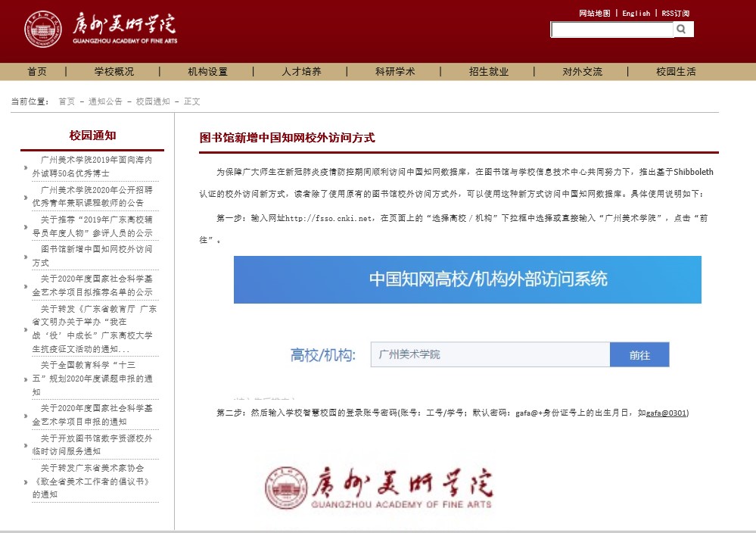This screenshot has height=533, width=756.
Task: Open the 科研学术 navigation menu
Action: [395, 72]
